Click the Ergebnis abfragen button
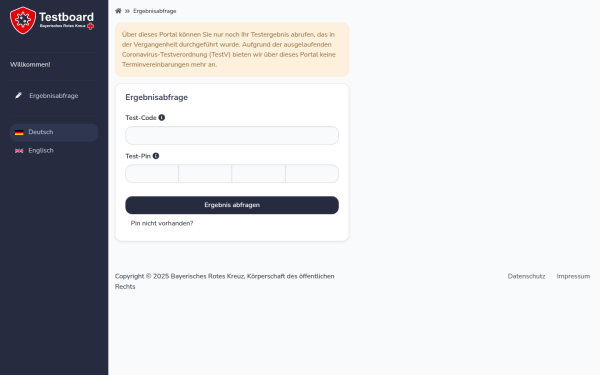 [232, 205]
